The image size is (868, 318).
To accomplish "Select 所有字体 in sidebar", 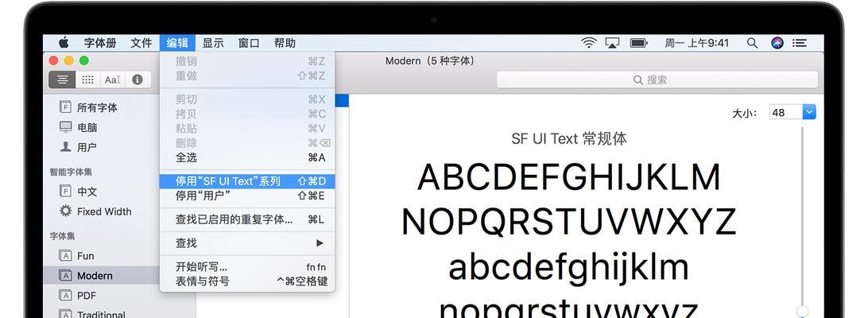I will click(x=97, y=107).
